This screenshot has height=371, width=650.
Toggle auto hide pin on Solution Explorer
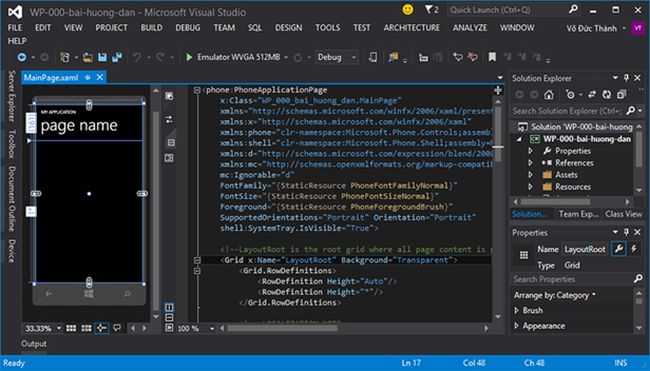(x=626, y=78)
